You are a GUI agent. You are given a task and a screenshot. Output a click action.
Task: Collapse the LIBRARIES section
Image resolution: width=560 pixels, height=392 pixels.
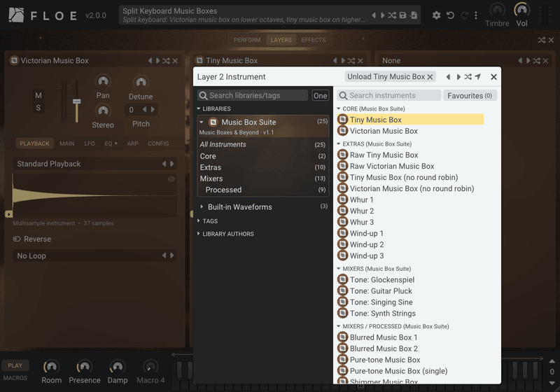tap(199, 108)
